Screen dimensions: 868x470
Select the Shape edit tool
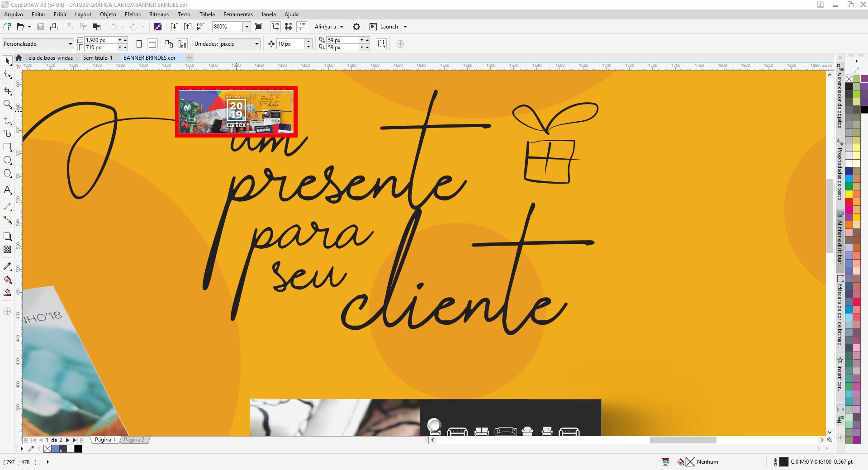pyautogui.click(x=7, y=75)
